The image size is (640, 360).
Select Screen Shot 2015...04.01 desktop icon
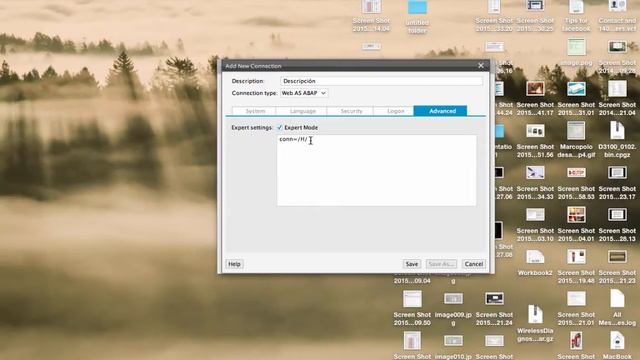576,215
